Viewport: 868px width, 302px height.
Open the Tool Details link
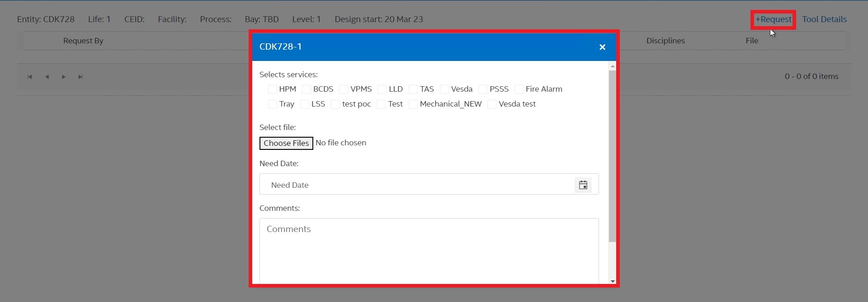824,19
